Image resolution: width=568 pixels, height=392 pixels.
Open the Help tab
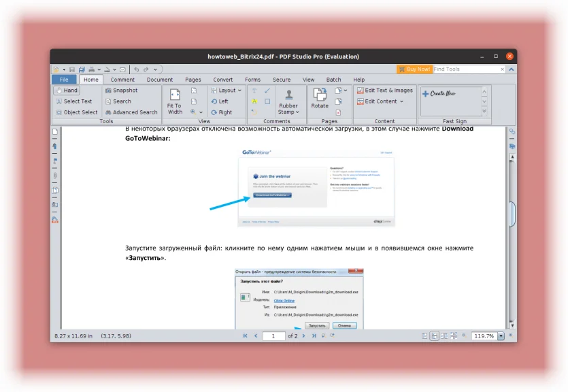(x=359, y=80)
